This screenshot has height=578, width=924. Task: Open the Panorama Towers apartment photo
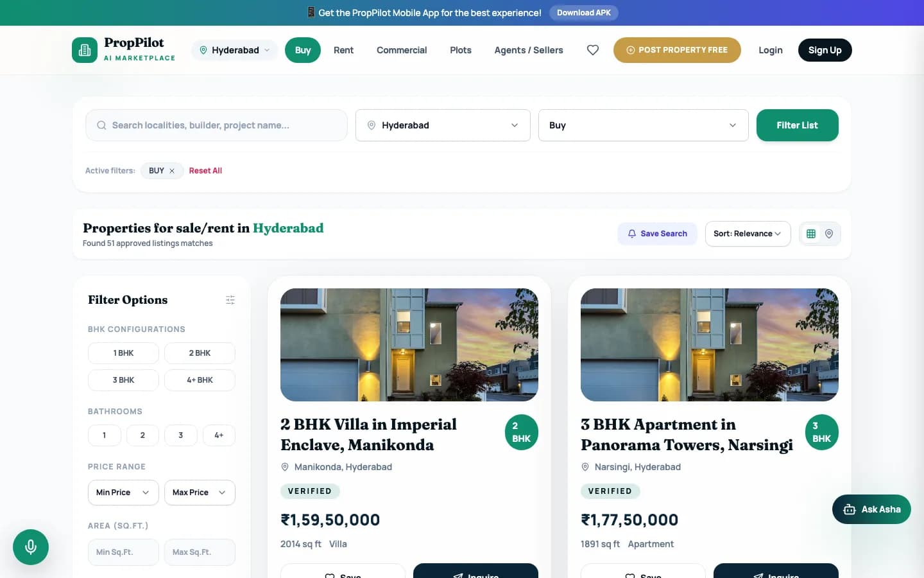pyautogui.click(x=710, y=345)
